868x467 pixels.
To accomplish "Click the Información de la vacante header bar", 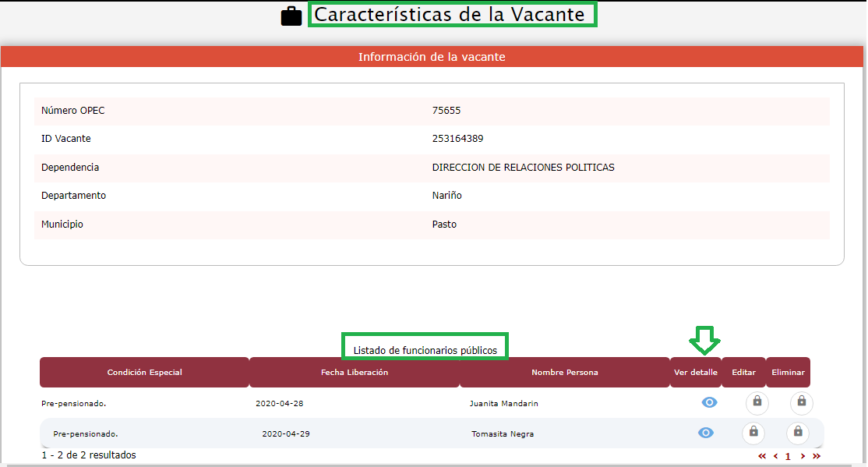I will tap(432, 57).
